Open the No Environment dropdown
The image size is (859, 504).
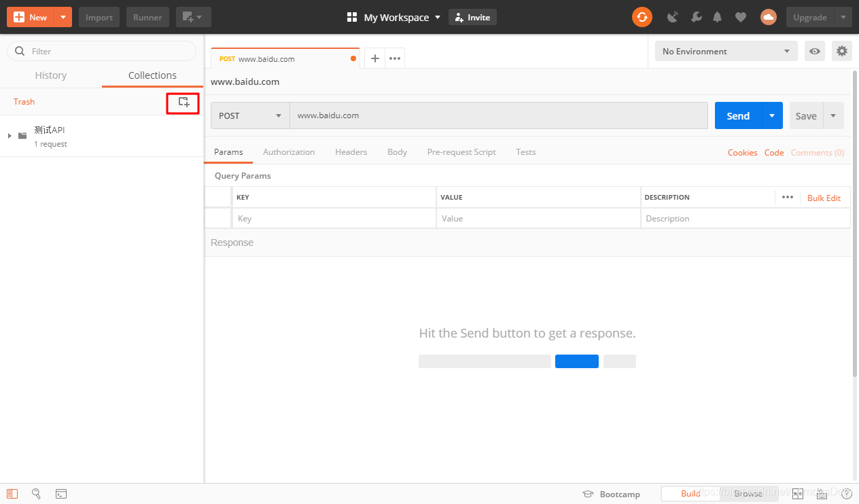point(726,51)
